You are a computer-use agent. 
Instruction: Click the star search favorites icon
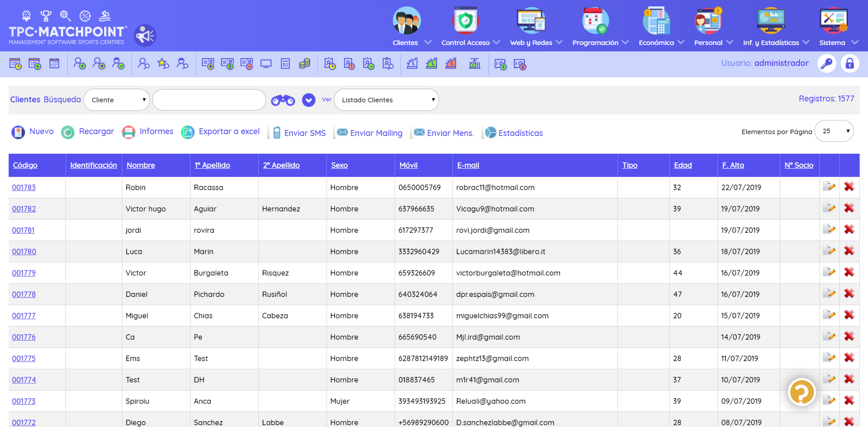(x=163, y=64)
